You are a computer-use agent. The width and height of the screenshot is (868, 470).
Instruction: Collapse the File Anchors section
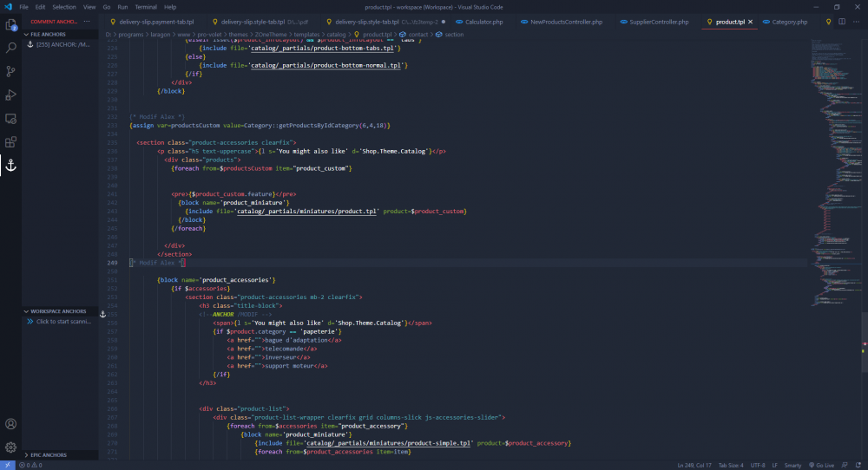(26, 35)
